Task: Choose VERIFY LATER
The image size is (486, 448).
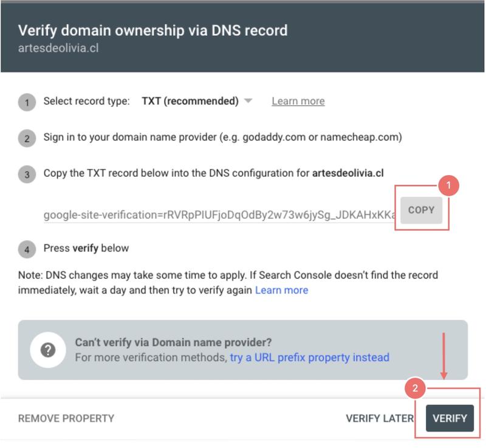Action: pos(380,418)
